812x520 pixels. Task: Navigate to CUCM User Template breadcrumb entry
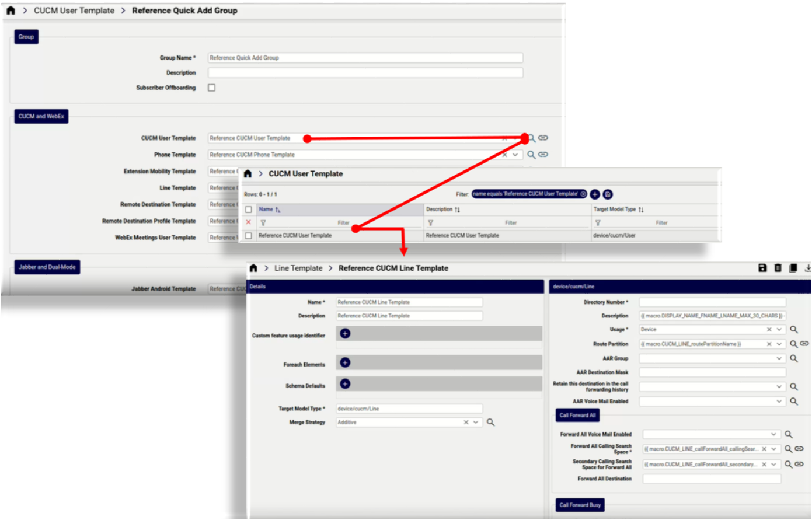(x=74, y=10)
